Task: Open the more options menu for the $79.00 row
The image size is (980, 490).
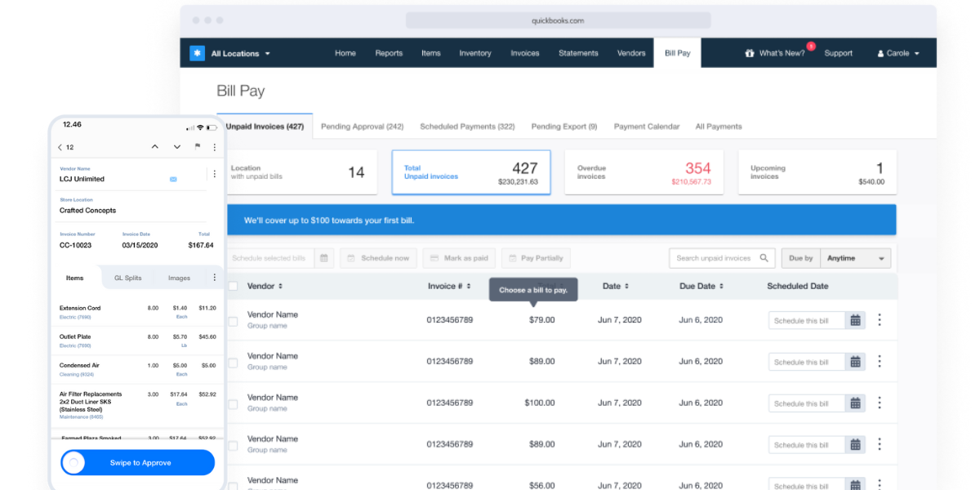Action: 880,320
